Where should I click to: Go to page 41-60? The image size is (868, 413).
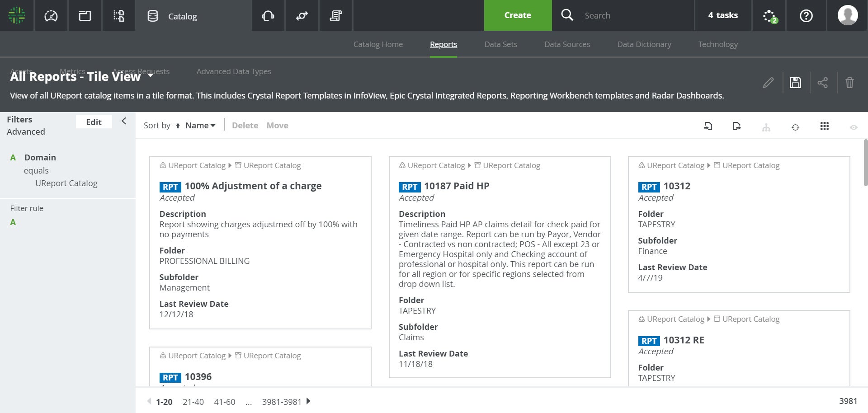[x=224, y=402]
